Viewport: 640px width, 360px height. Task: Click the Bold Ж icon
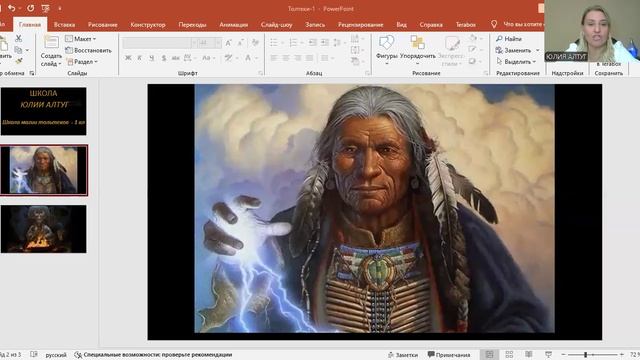click(128, 58)
